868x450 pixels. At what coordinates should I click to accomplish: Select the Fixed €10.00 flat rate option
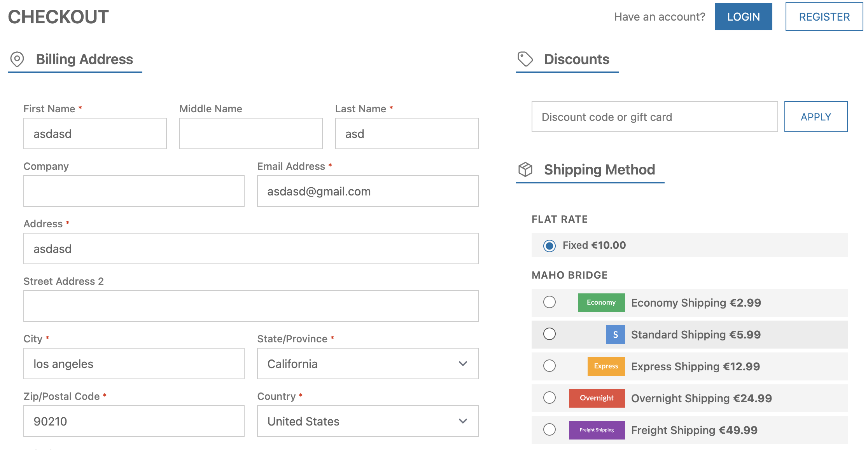click(549, 246)
